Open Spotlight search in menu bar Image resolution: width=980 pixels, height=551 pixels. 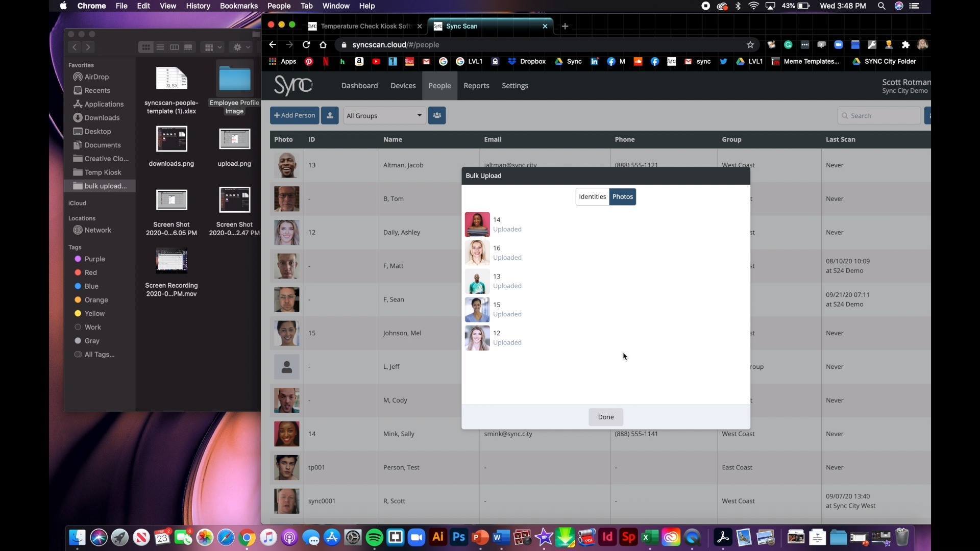(881, 6)
